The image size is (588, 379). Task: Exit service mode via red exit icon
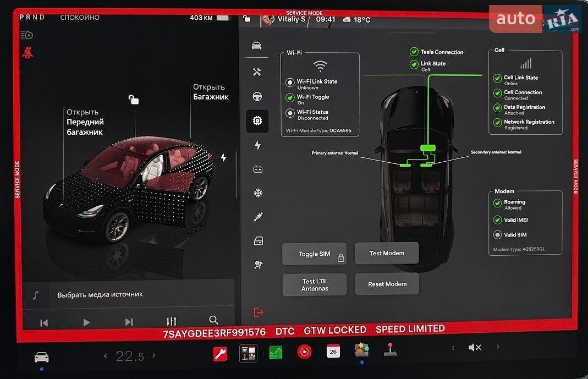(259, 312)
